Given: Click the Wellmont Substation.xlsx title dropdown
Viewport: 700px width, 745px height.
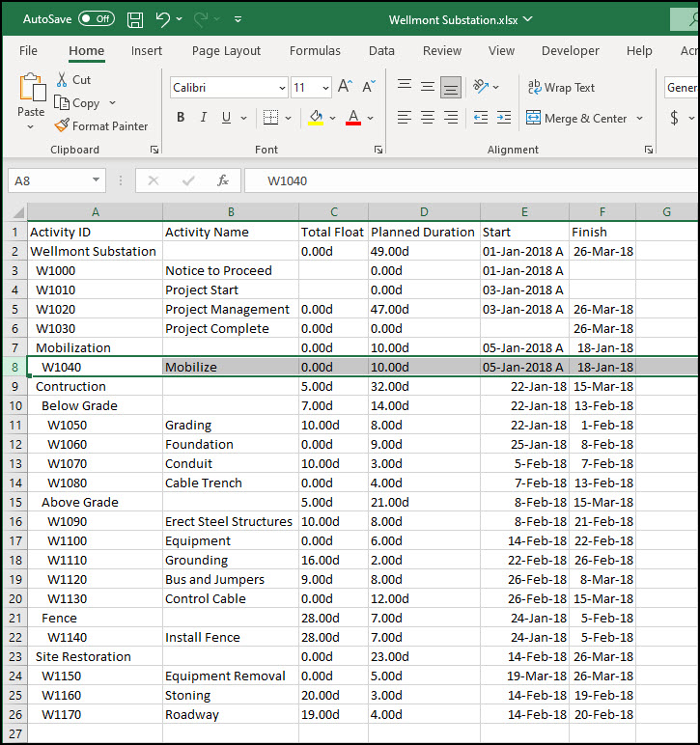Looking at the screenshot, I should (x=527, y=19).
